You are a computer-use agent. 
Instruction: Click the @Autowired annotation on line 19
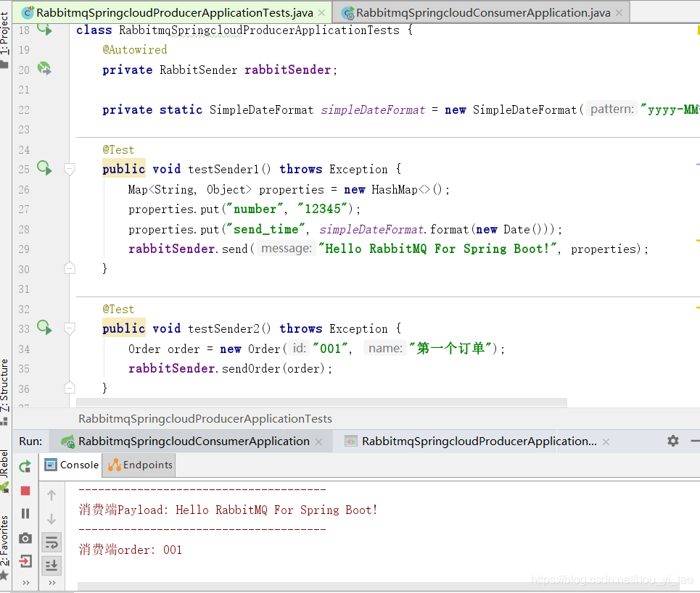click(x=135, y=49)
